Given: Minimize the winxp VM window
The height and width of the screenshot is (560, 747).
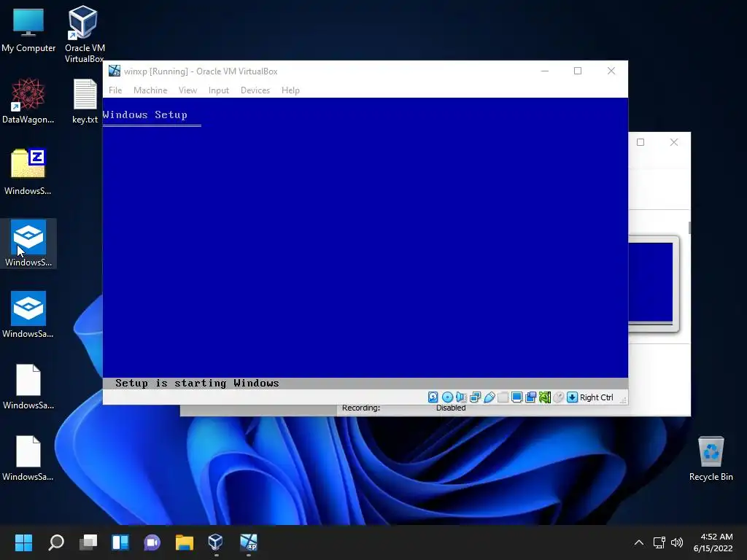Looking at the screenshot, I should 545,71.
